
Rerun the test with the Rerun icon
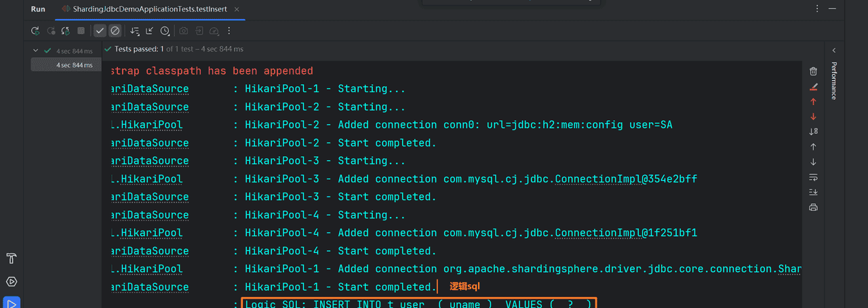[35, 31]
